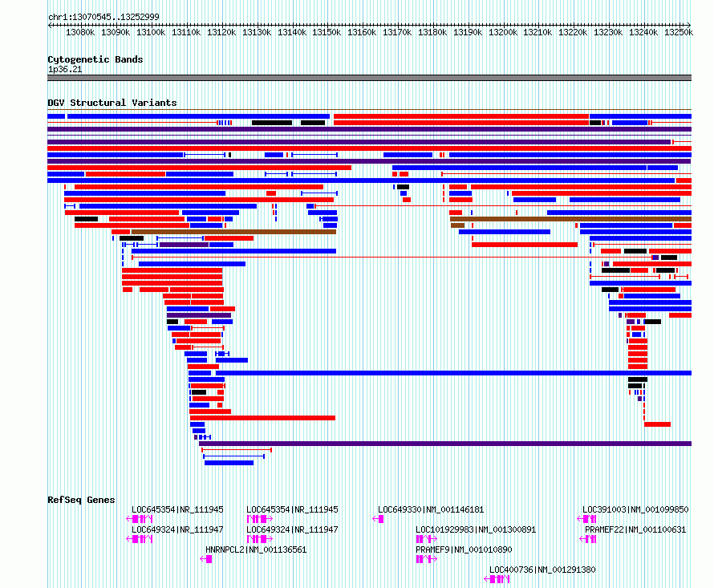Screen dimensions: 714x588
Task: Open the LOC391003|NM_001099850 gene label
Action: click(635, 509)
